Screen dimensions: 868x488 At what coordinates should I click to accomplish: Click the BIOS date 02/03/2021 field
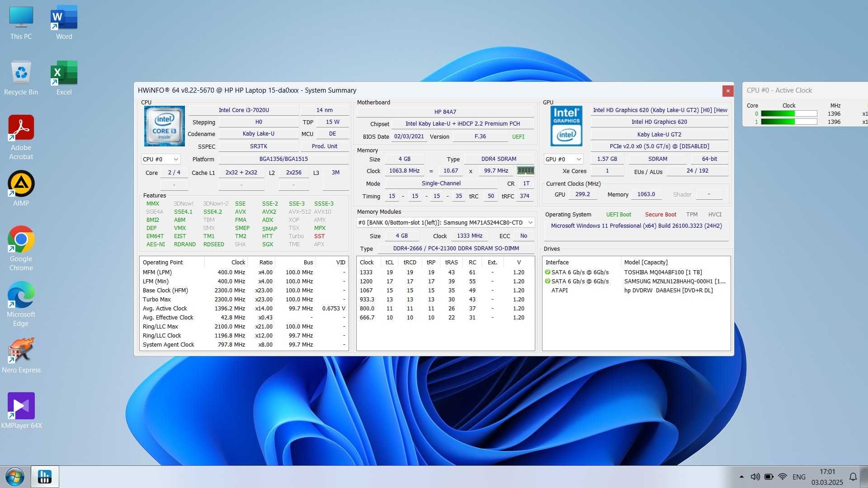[409, 136]
